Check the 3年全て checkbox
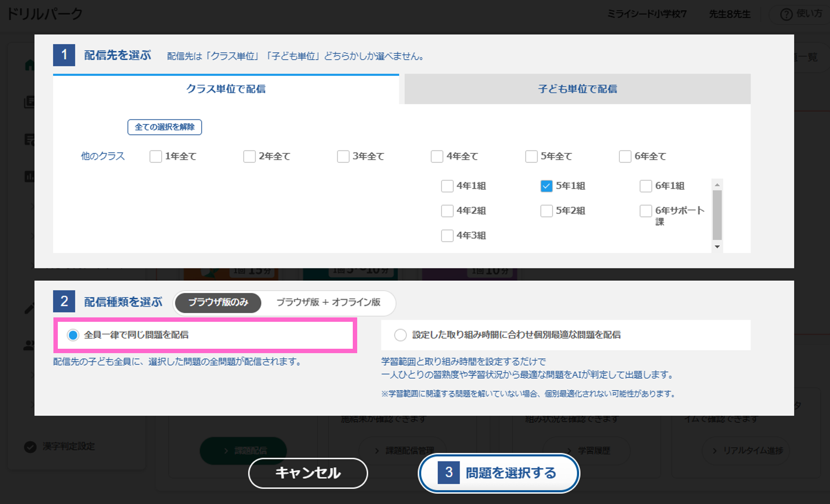830x504 pixels. point(343,156)
